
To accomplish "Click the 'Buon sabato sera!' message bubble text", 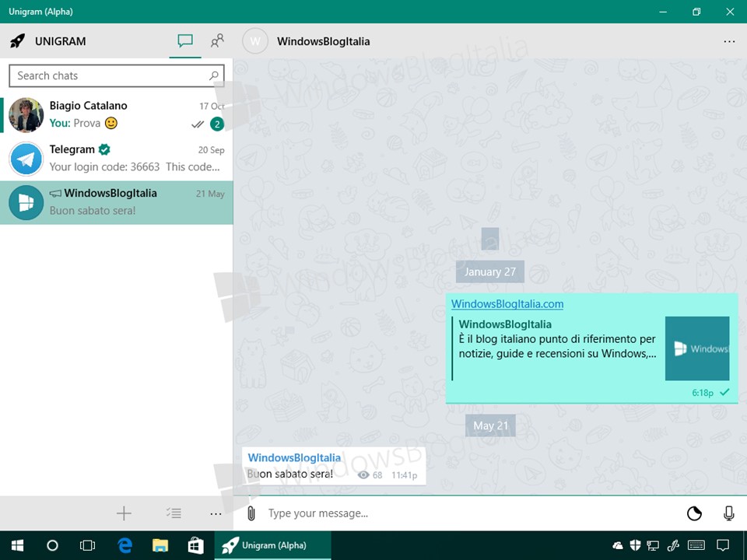I will 290,474.
